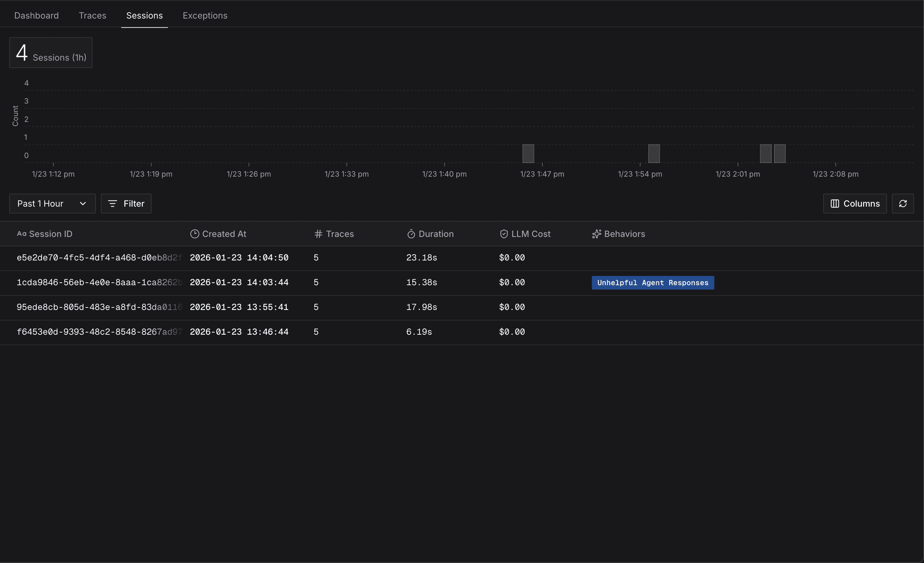
Task: Go to the Traces tab
Action: pos(92,15)
